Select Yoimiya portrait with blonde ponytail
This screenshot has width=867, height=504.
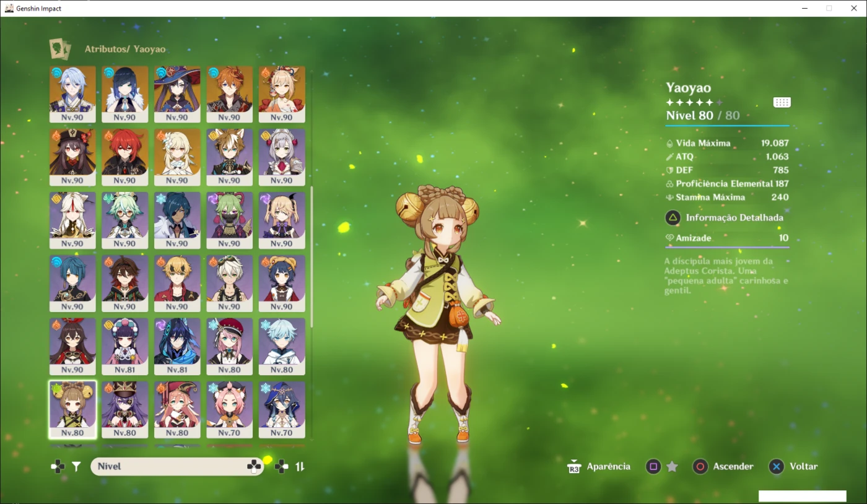coord(282,94)
